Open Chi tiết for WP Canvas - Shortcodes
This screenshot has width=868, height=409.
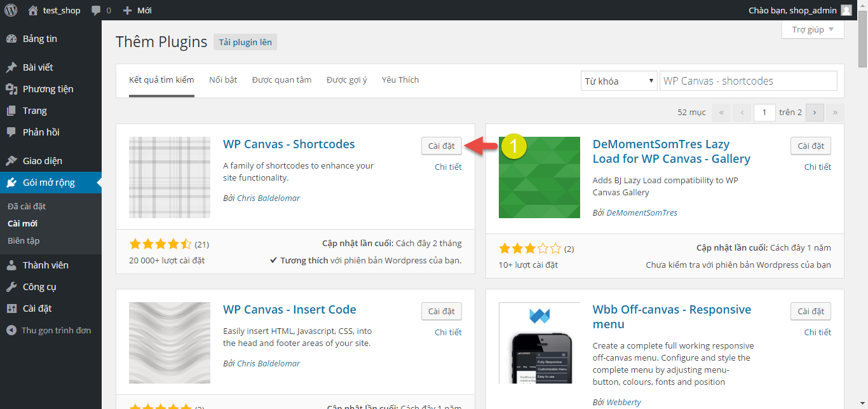448,167
